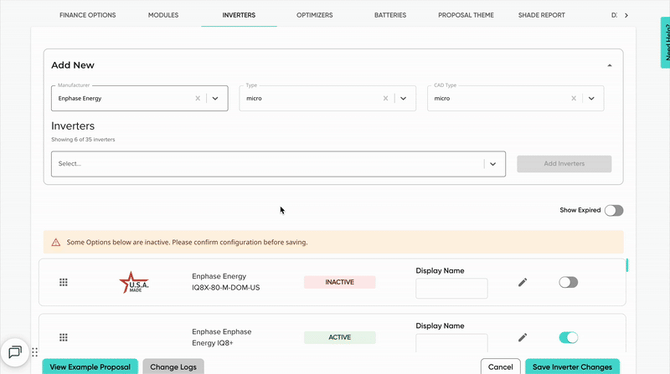Click the inverter list scrollbar thumb
The image size is (670, 374).
tap(627, 265)
